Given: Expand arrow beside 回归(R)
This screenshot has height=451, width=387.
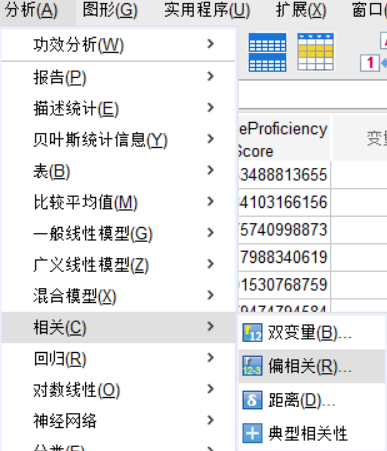Looking at the screenshot, I should coord(210,357).
